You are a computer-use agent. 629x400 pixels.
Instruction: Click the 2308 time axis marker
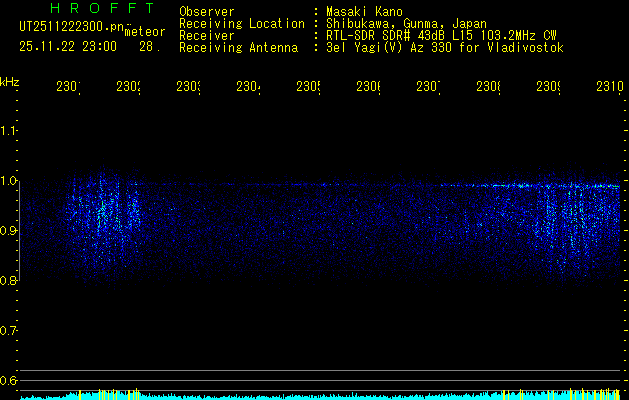(489, 87)
